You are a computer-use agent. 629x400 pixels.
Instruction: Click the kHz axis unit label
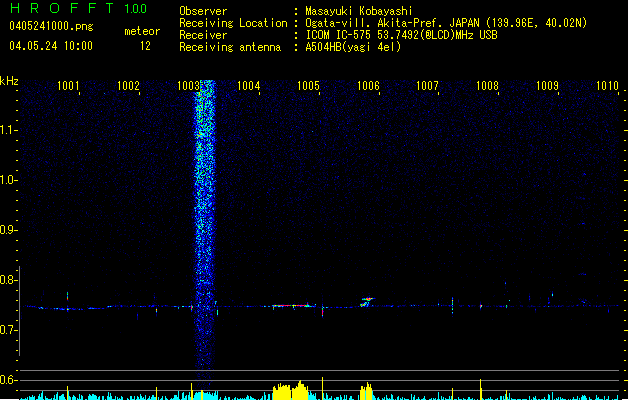(9, 81)
